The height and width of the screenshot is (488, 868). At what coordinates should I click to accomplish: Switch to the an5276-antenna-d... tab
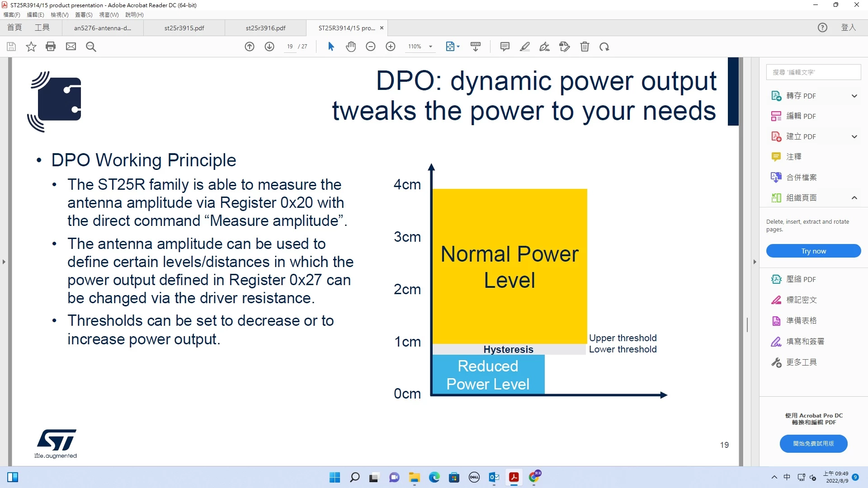[103, 28]
